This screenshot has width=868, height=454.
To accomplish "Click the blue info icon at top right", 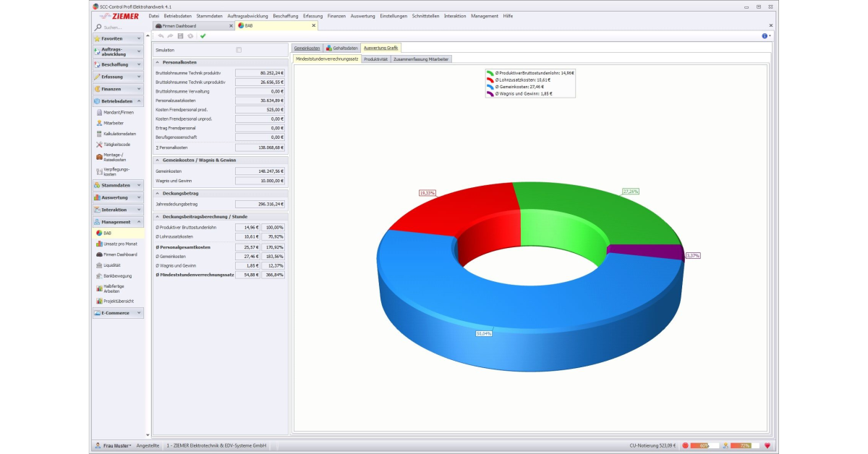I will 765,35.
